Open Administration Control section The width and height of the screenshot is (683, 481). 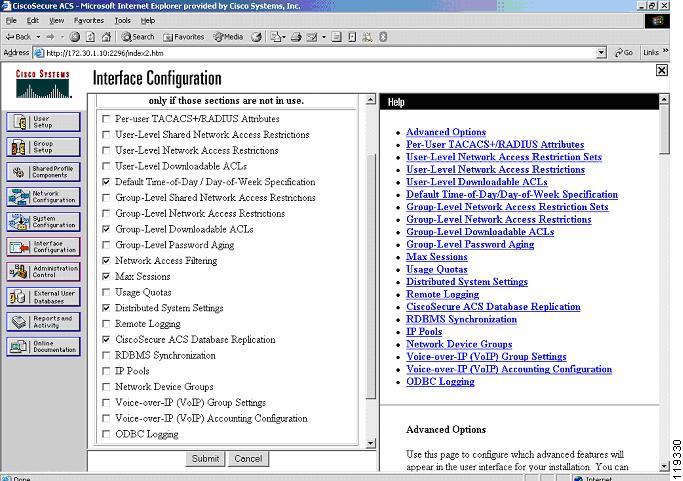[43, 271]
